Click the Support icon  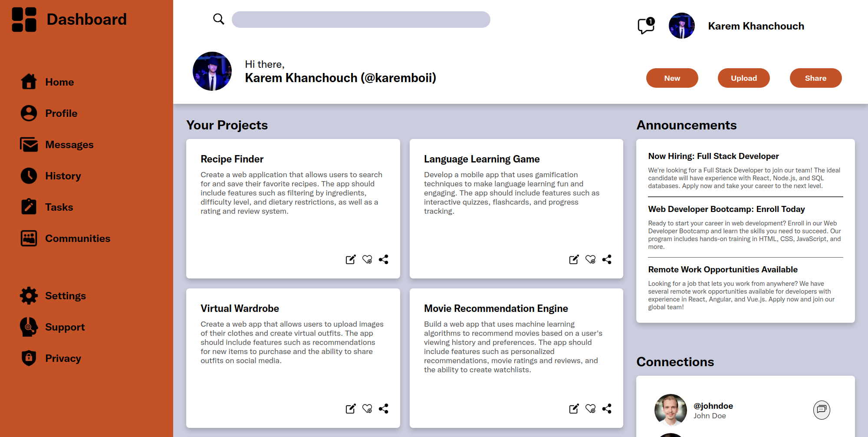tap(29, 327)
